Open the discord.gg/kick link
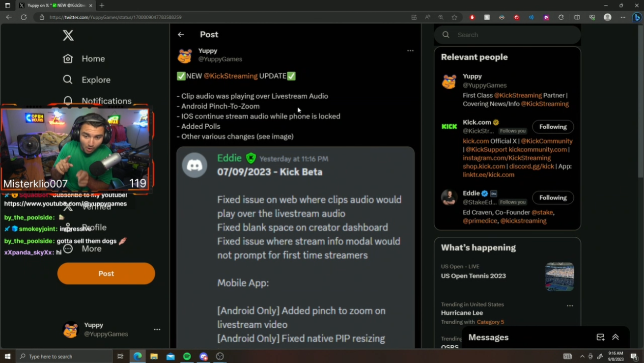This screenshot has width=644, height=363. pyautogui.click(x=532, y=166)
